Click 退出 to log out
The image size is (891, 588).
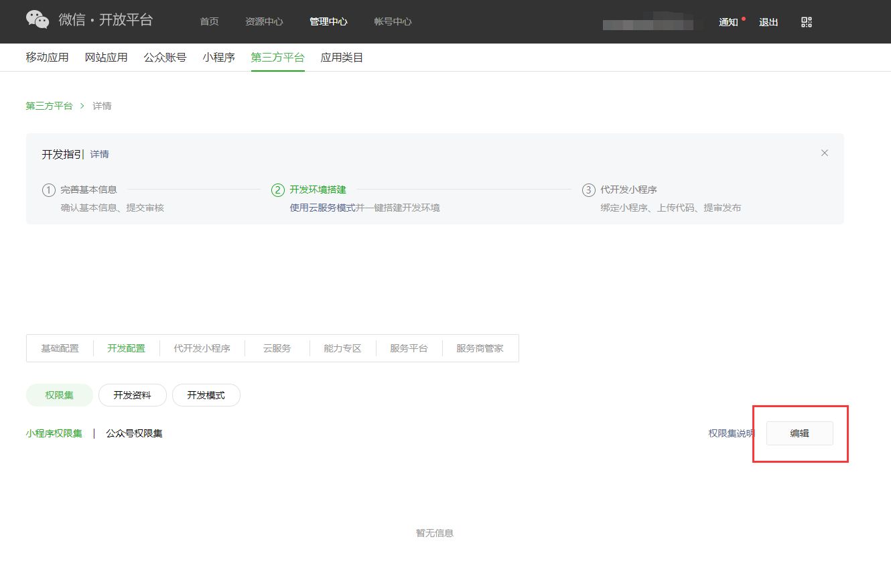tap(768, 22)
